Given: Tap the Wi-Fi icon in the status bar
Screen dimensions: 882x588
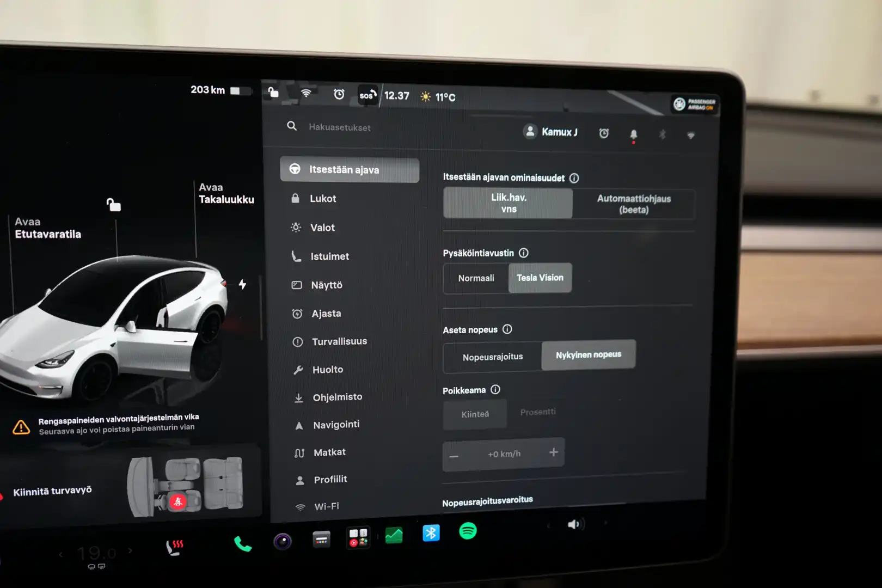Looking at the screenshot, I should coord(306,93).
